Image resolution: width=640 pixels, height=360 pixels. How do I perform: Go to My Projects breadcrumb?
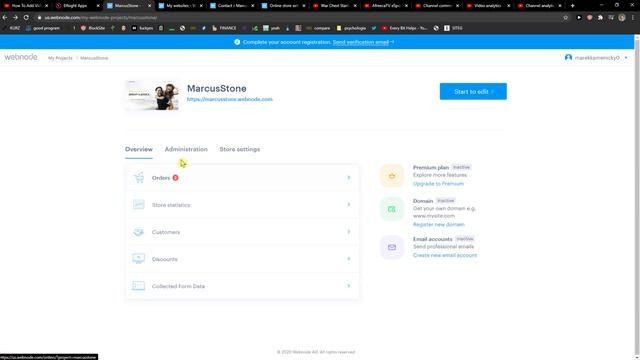pos(60,58)
